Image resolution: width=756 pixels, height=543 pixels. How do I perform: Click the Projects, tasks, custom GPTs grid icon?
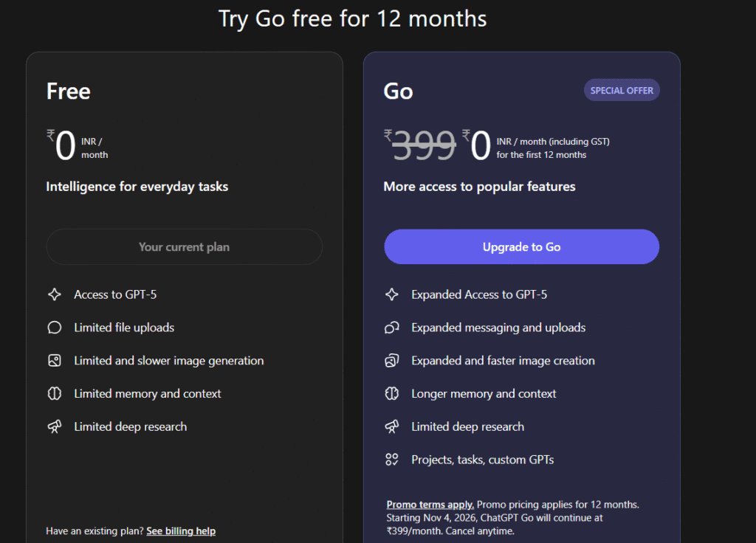coord(391,459)
